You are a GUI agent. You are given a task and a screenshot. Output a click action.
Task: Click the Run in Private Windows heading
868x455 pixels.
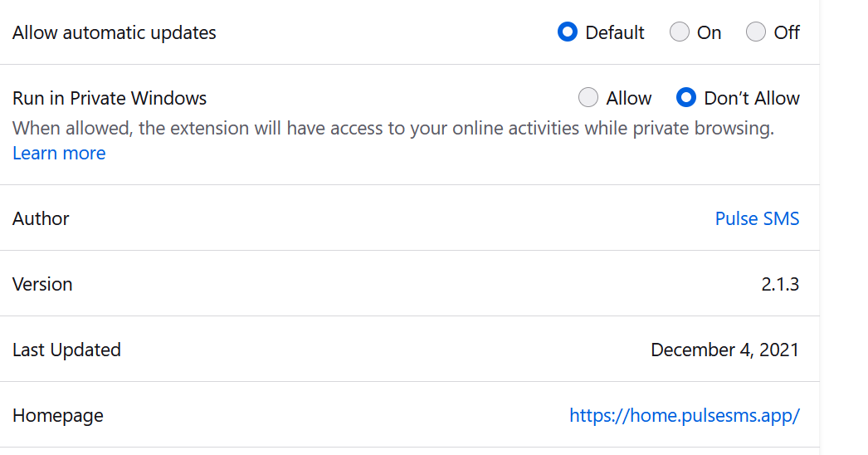(110, 99)
